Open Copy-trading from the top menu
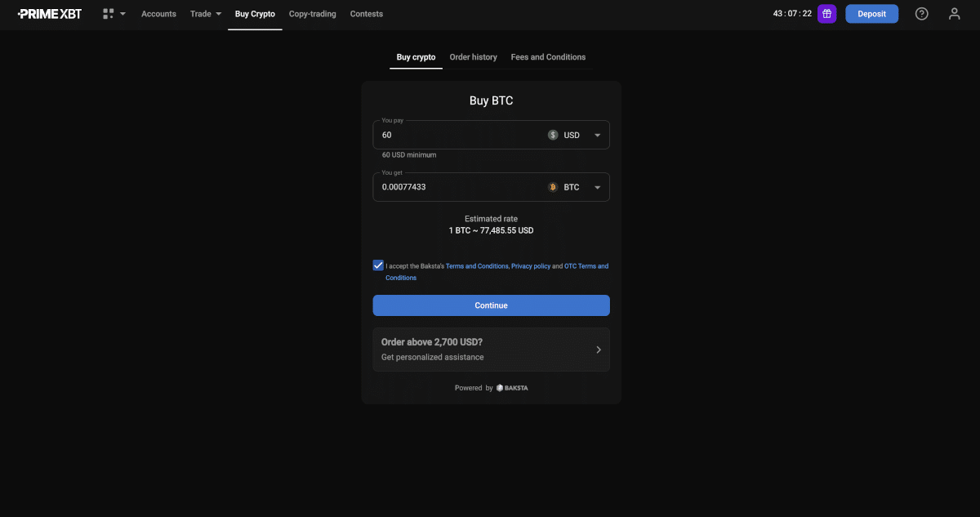This screenshot has height=517, width=980. click(313, 14)
